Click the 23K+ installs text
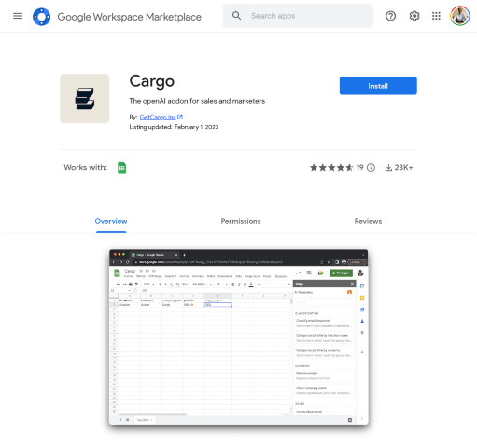The height and width of the screenshot is (448, 477). coord(403,167)
